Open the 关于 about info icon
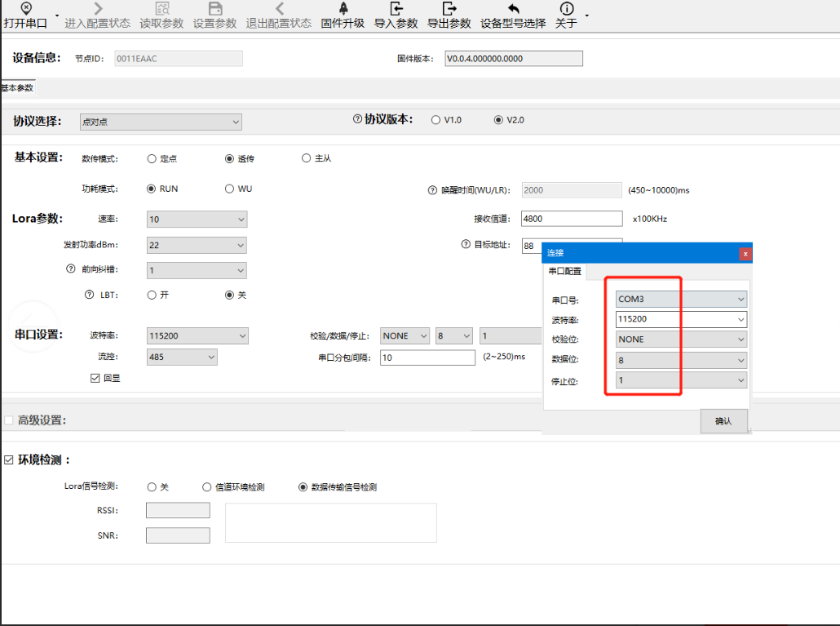The height and width of the screenshot is (626, 840). point(567,9)
